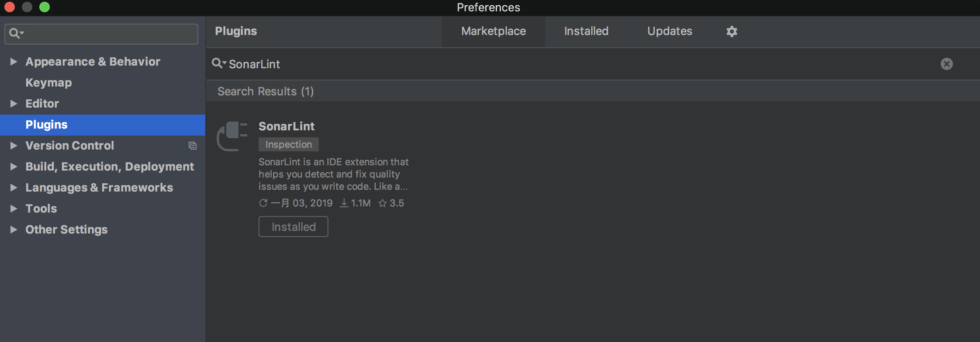Screen dimensions: 980x342
Task: Expand the Build, Execution, Deployment section
Action: (x=14, y=167)
